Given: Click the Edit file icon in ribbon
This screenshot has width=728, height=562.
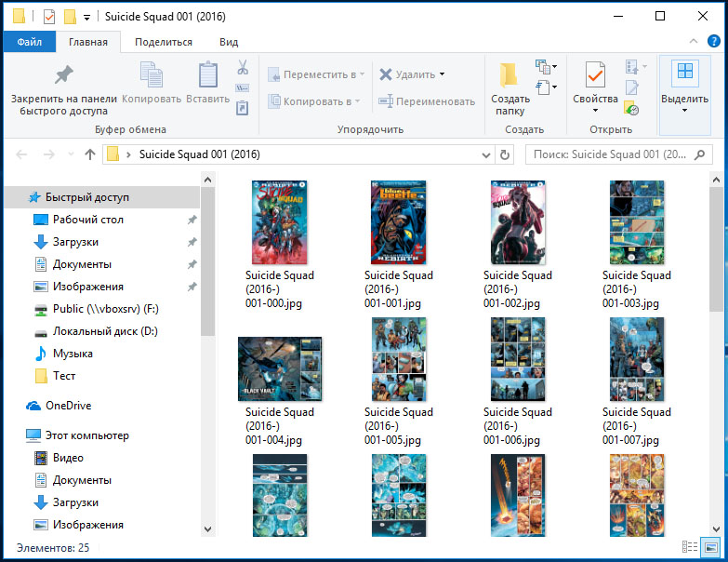Looking at the screenshot, I should click(632, 87).
